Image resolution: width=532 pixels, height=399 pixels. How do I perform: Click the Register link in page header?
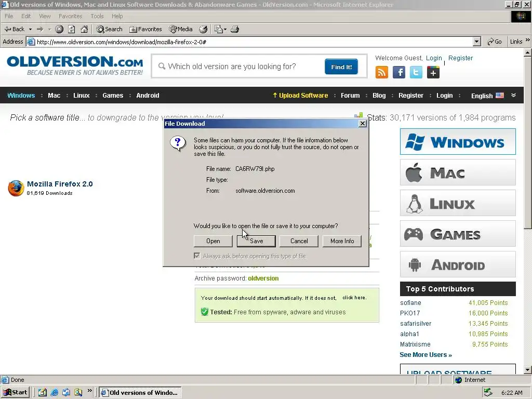tap(460, 58)
